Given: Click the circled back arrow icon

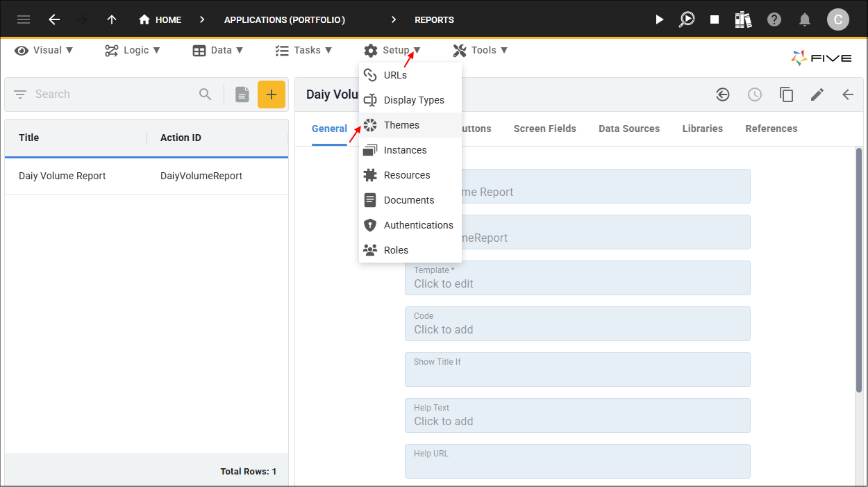Looking at the screenshot, I should (723, 94).
